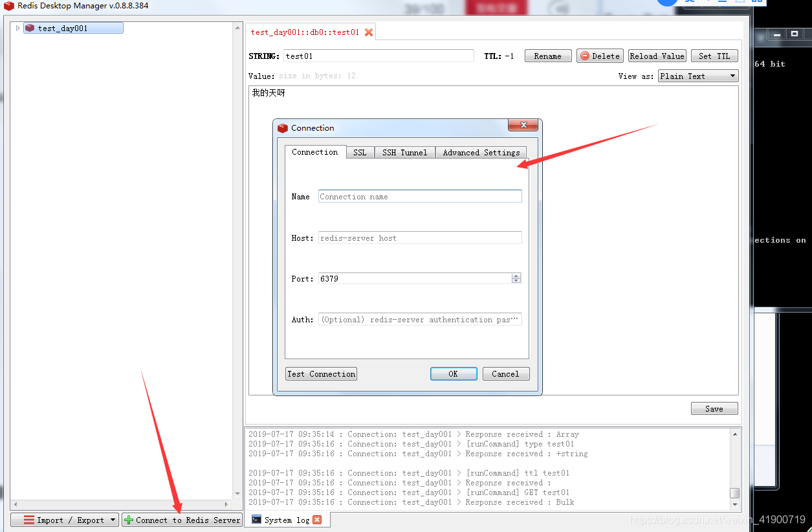Click the 'size in bytes: 12' label
Screen dimensions: 812x532
coord(318,76)
